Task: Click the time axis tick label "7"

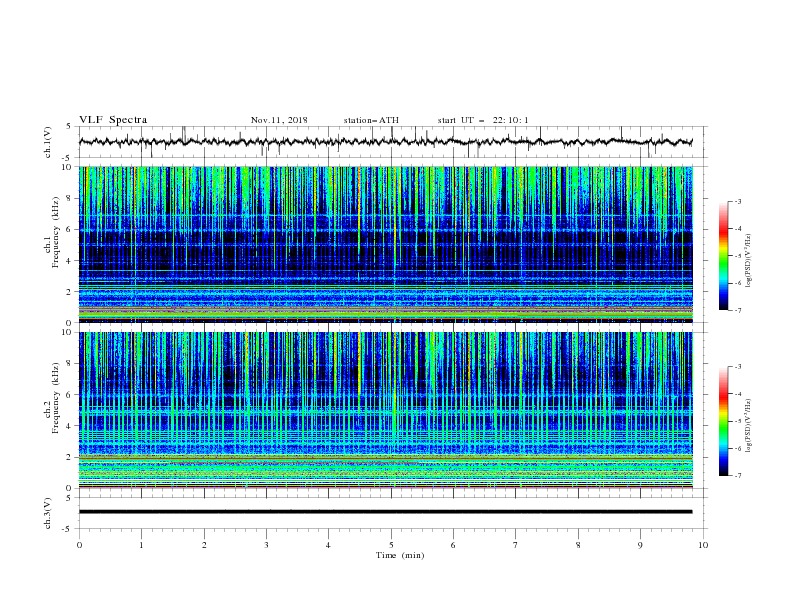Action: pyautogui.click(x=516, y=545)
